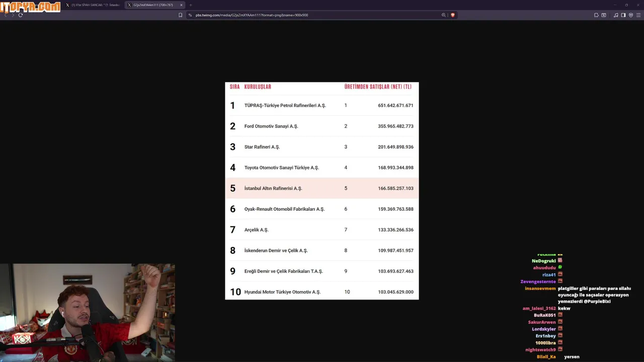The height and width of the screenshot is (362, 644).
Task: Switch to the X'te SİYAH SANCAK tab
Action: pyautogui.click(x=93, y=5)
